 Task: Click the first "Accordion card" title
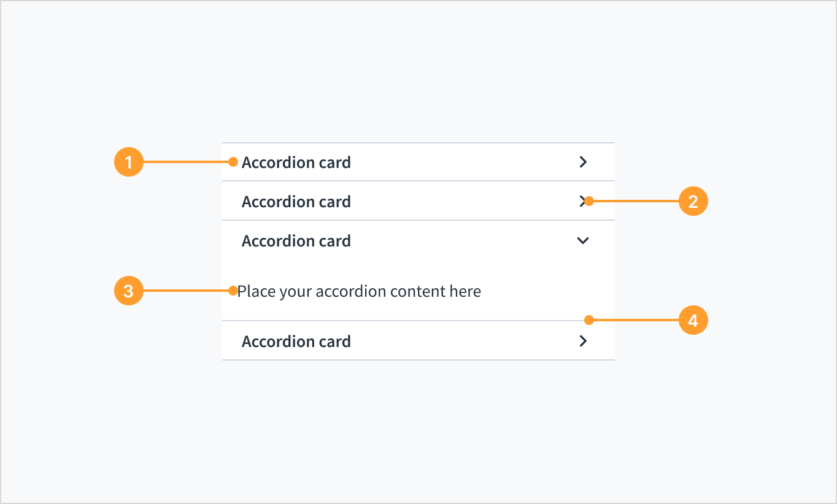click(x=296, y=162)
